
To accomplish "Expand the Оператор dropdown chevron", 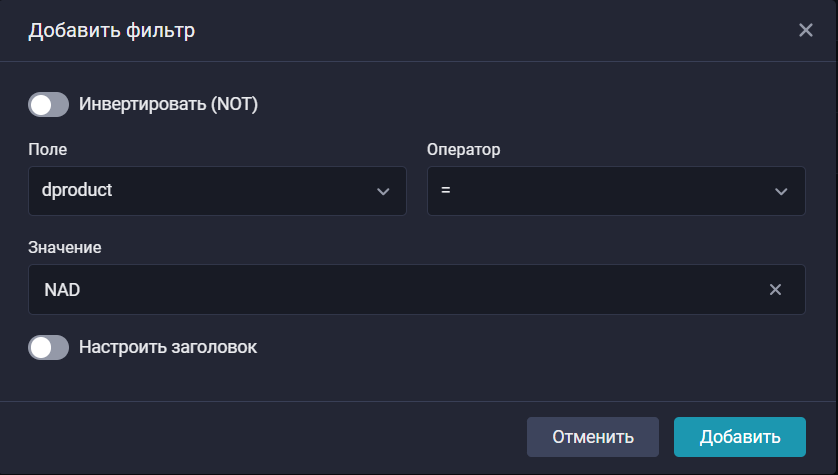I will [780, 191].
